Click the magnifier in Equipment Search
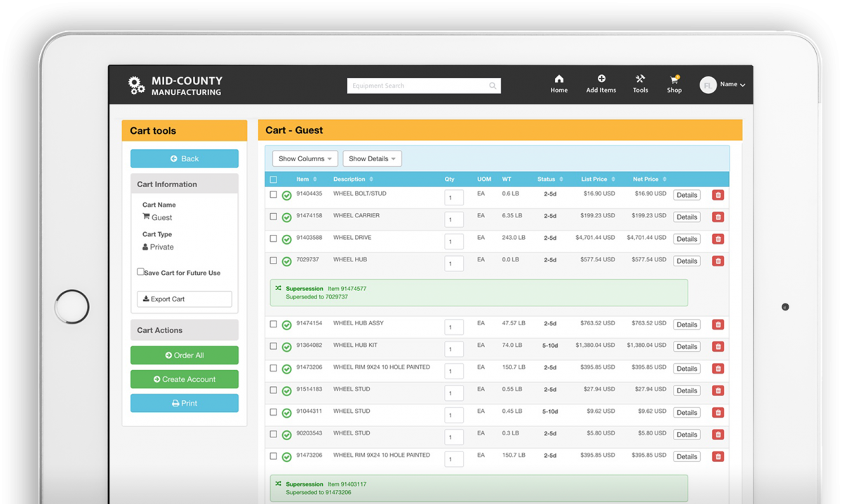Screen dimensions: 842x504 pyautogui.click(x=493, y=85)
